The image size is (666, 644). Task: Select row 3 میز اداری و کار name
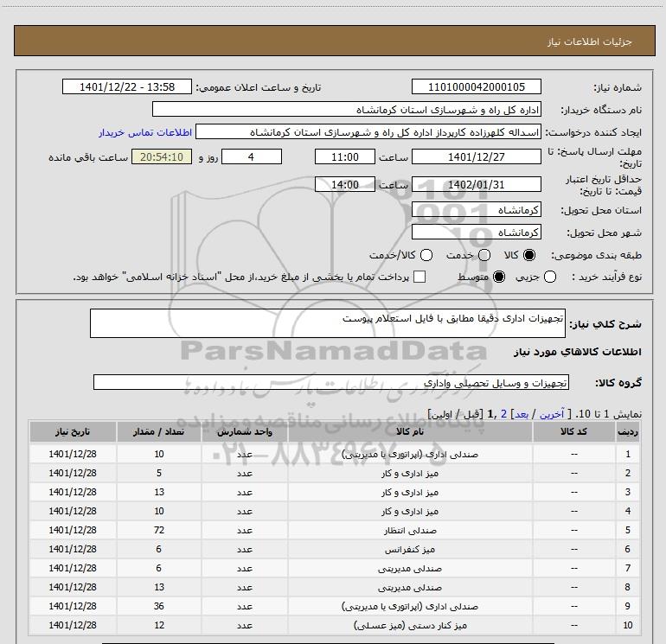pyautogui.click(x=410, y=493)
